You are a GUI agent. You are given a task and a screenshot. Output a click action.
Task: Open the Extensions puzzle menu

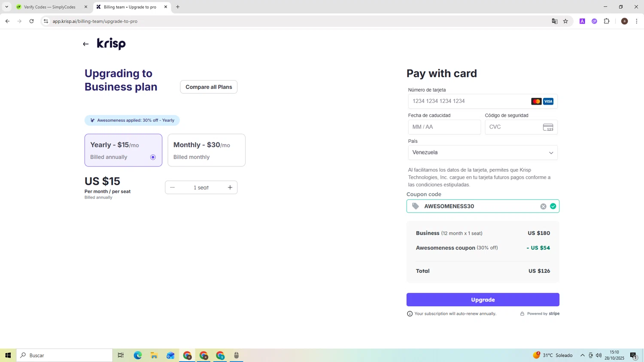(607, 21)
